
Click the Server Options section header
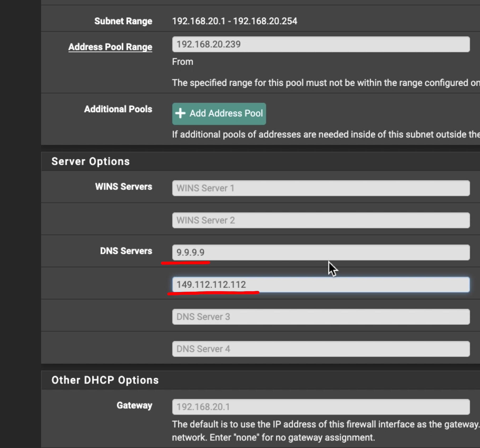point(90,161)
